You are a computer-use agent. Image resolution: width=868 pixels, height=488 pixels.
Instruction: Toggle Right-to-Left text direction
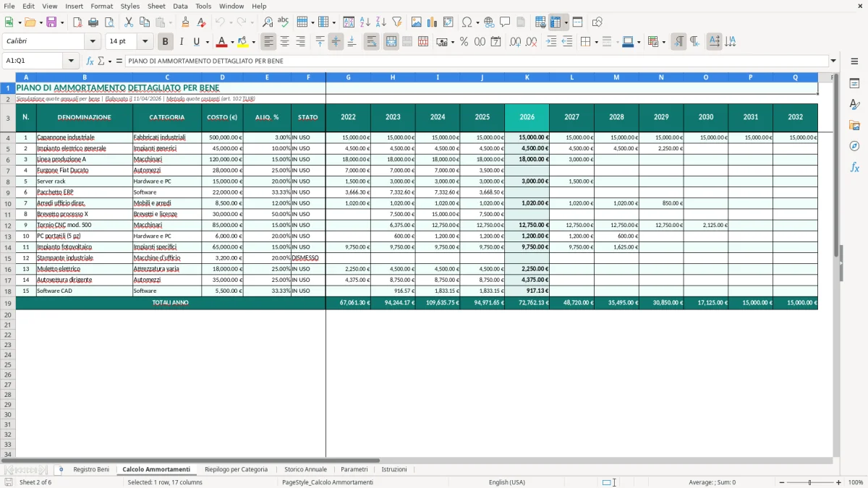(694, 42)
